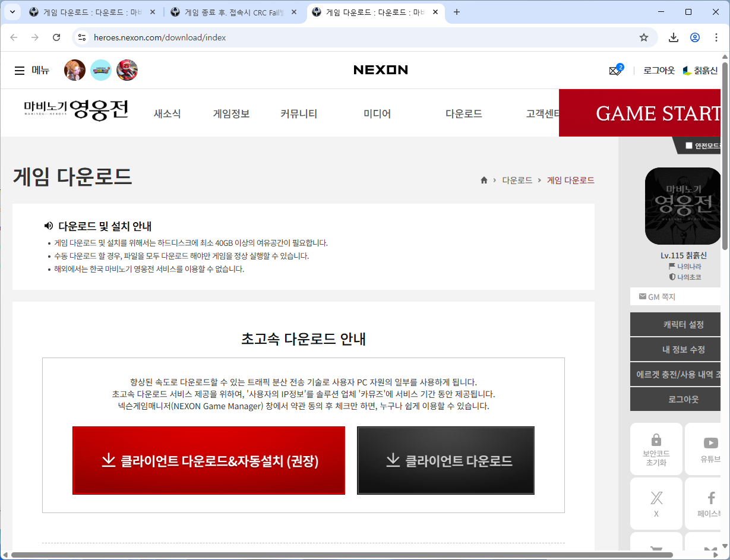Open the 커뮤니티 navigation menu
This screenshot has width=730, height=560.
pos(299,114)
